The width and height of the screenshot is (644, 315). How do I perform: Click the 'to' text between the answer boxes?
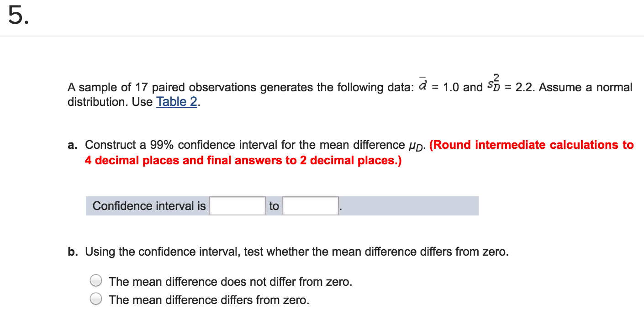[274, 206]
